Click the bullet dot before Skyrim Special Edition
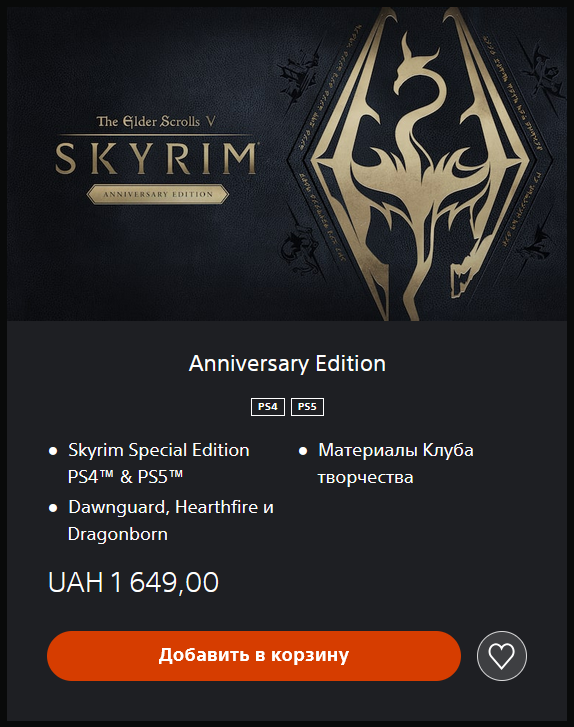The width and height of the screenshot is (574, 727). (x=53, y=451)
